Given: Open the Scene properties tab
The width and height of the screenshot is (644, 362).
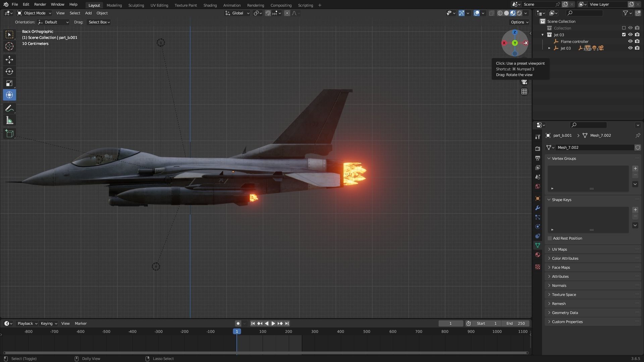Looking at the screenshot, I should (538, 177).
